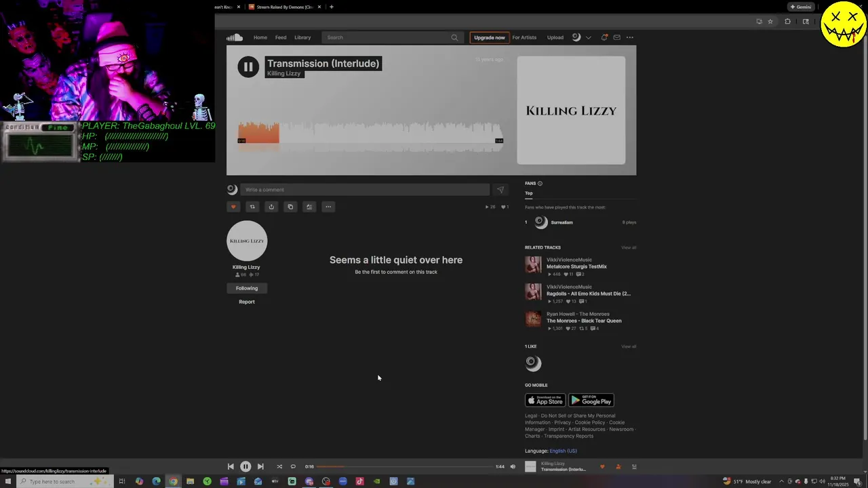Go to Home in SoundCloud nav
868x488 pixels.
click(x=260, y=37)
